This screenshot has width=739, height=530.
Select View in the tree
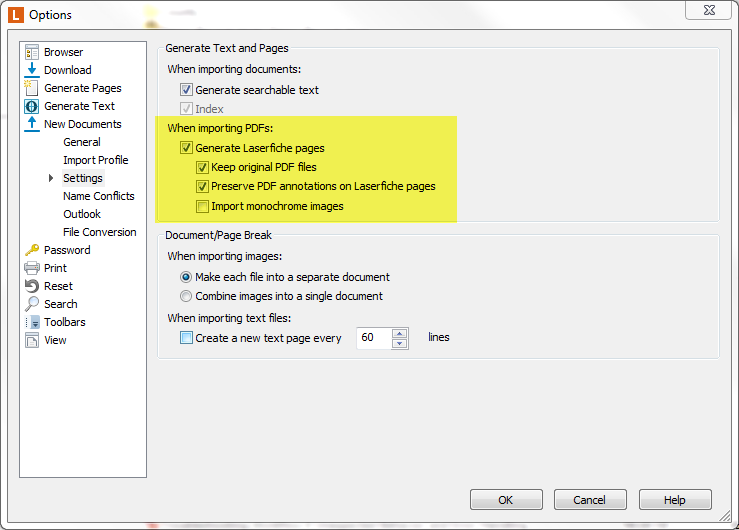click(55, 340)
